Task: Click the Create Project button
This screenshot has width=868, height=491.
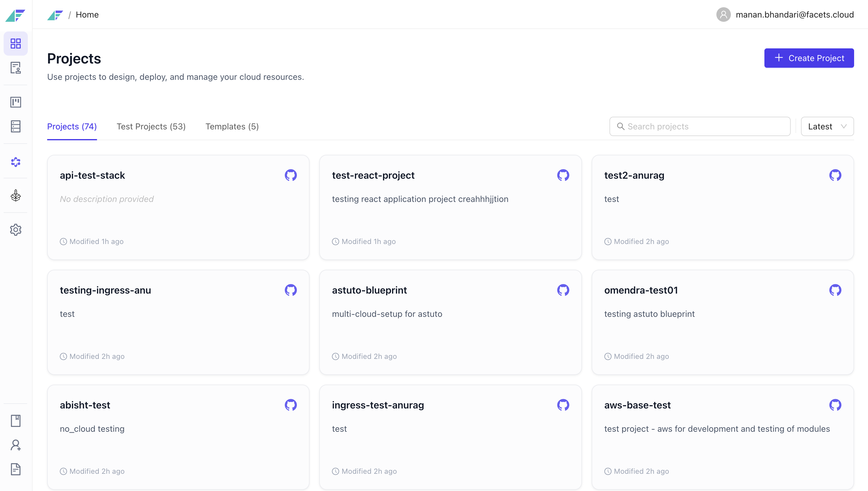Action: coord(809,58)
